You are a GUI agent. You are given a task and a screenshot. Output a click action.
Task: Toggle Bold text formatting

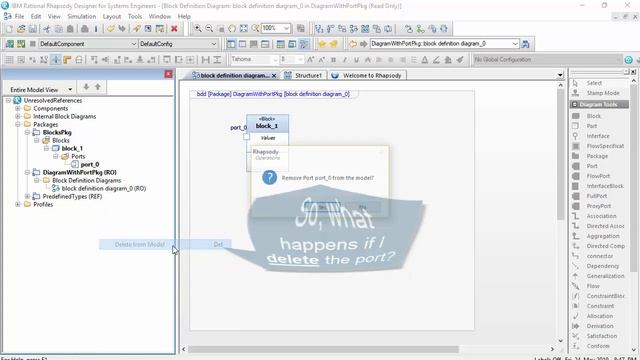point(333,60)
